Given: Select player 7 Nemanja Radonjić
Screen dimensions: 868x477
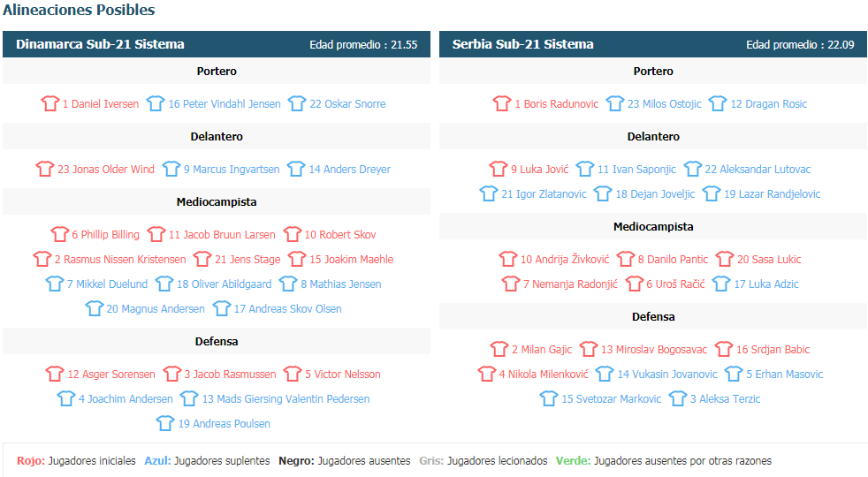Looking at the screenshot, I should click(x=570, y=284).
